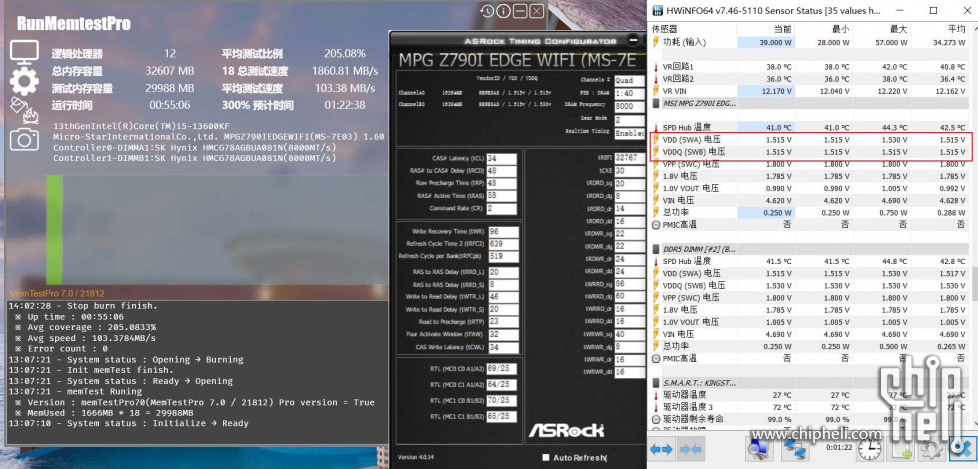This screenshot has width=978, height=469.
Task: Click the green memory test progress bar
Action: [54, 230]
